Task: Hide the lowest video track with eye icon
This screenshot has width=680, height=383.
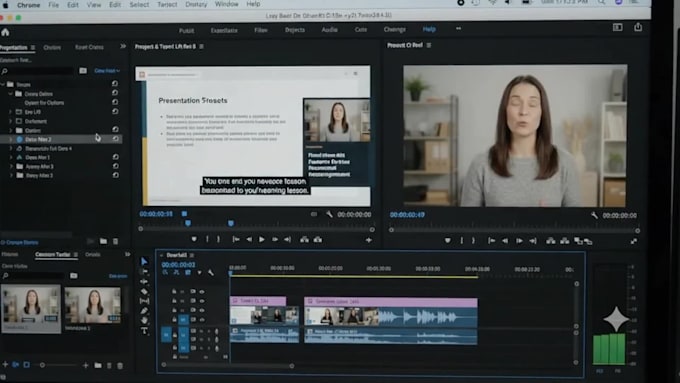Action: (x=202, y=320)
